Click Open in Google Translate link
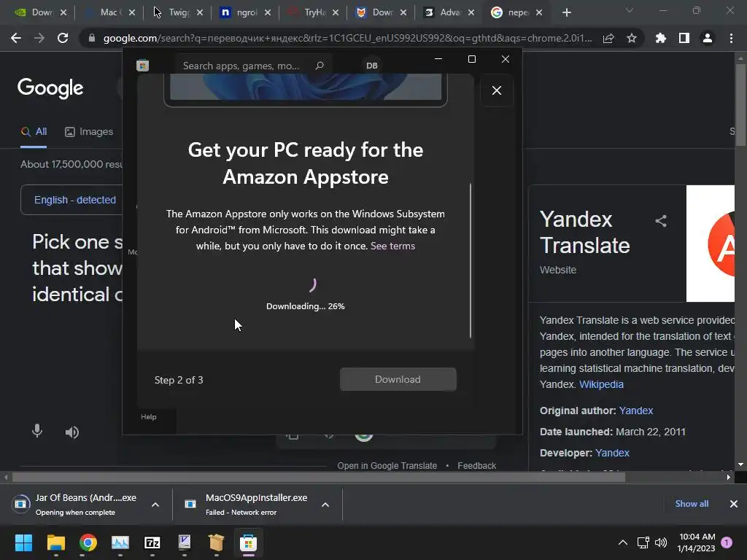 pos(387,466)
